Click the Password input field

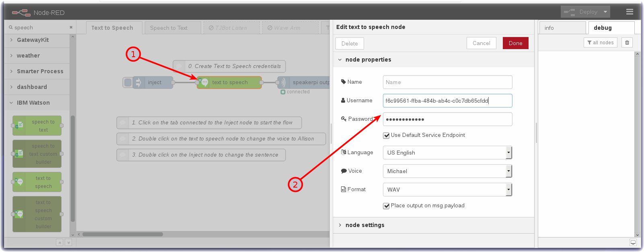pyautogui.click(x=447, y=119)
